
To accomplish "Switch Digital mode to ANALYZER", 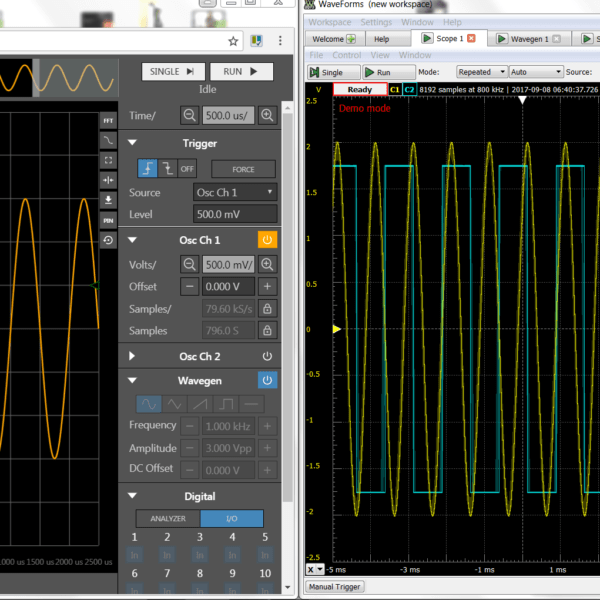I will [x=168, y=518].
